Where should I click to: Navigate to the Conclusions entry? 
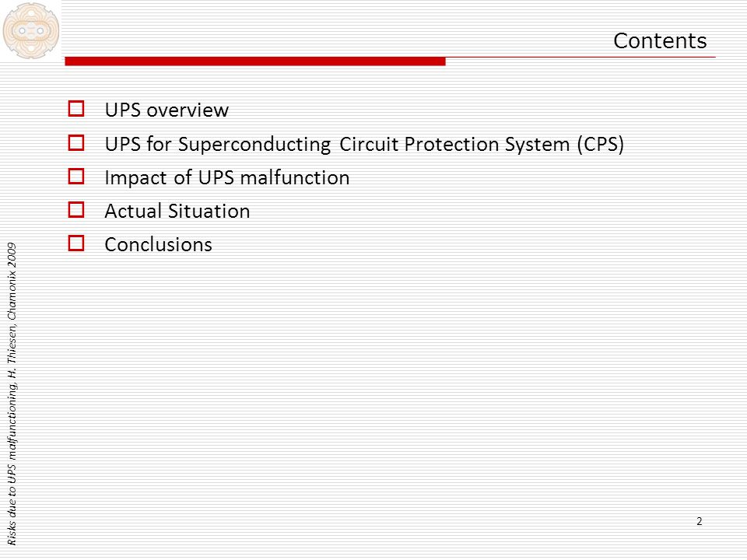tap(159, 244)
